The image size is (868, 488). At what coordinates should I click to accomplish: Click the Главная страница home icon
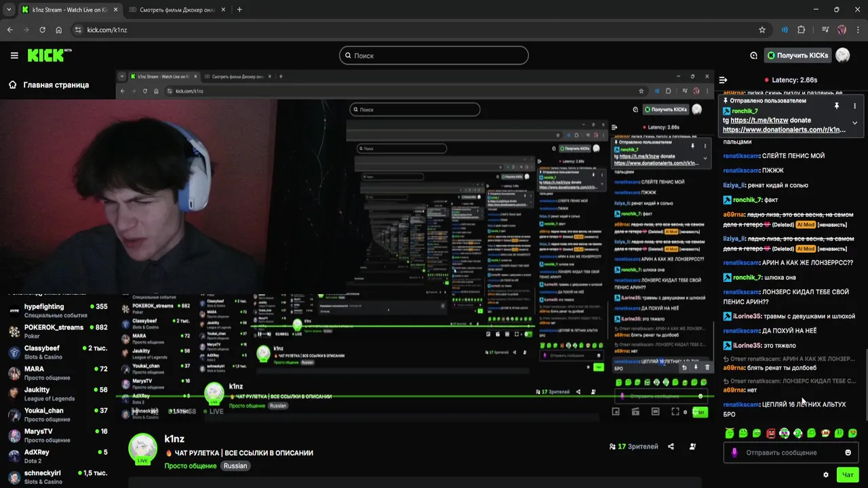(x=13, y=85)
